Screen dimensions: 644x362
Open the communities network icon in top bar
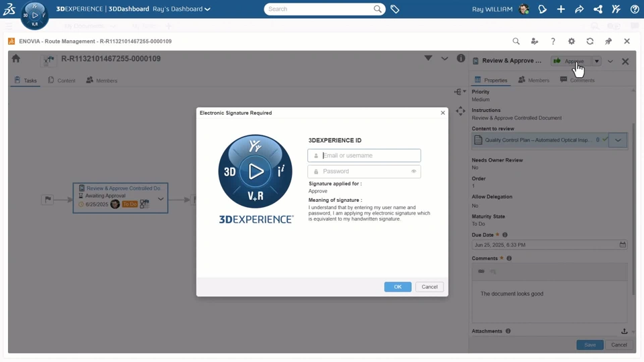pyautogui.click(x=598, y=9)
